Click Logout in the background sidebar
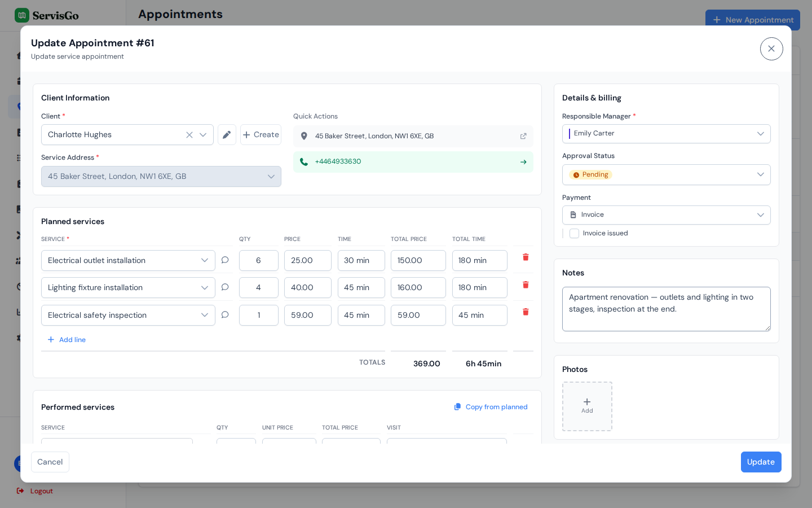The image size is (812, 508). (35, 491)
